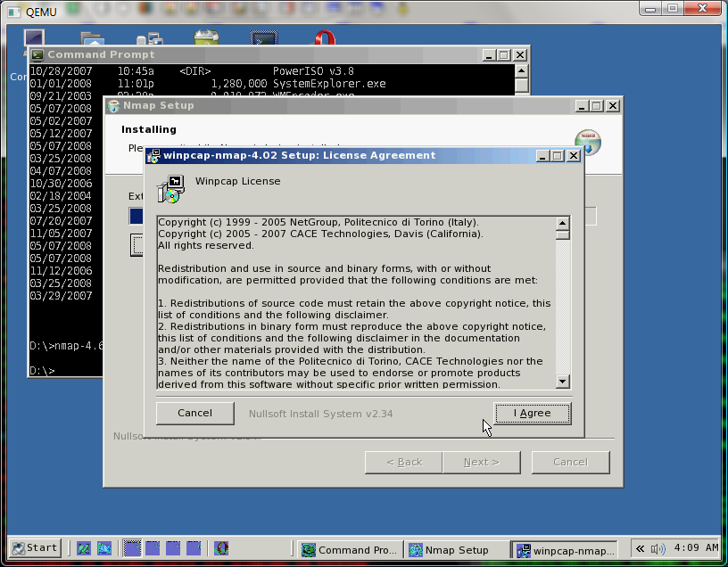Click the WinPcap installer icon beside the license heading
728x567 pixels.
170,188
